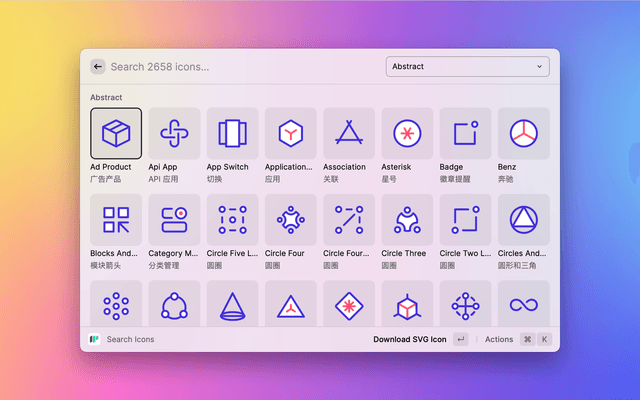Image resolution: width=640 pixels, height=400 pixels.
Task: Select the Badge icon
Action: [x=465, y=133]
